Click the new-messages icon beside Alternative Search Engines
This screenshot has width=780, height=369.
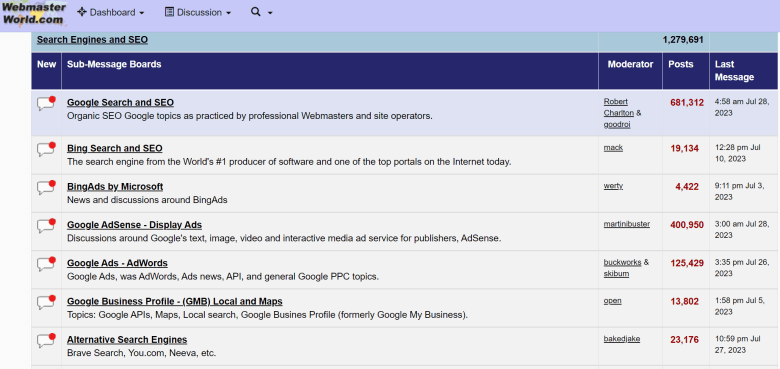tap(46, 341)
